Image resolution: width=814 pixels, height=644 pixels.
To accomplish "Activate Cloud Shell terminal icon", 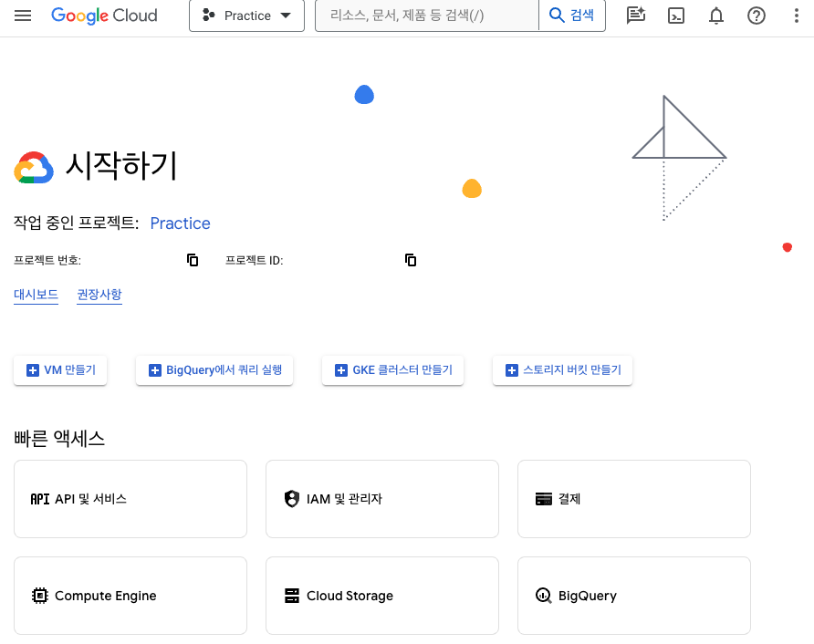I will click(x=676, y=16).
